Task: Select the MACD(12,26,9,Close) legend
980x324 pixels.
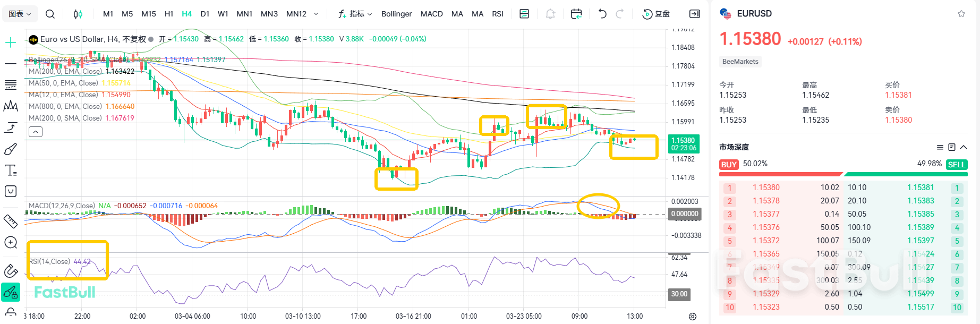Action: (62, 206)
